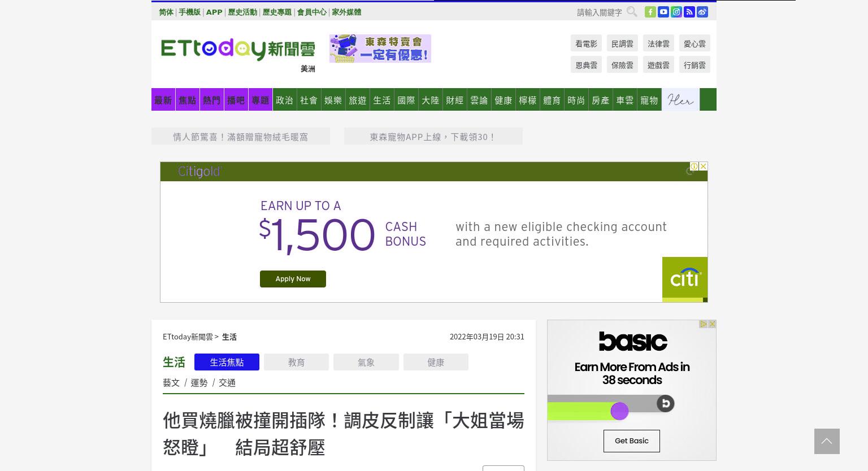Select the 生活焦點 tab

[x=227, y=362]
